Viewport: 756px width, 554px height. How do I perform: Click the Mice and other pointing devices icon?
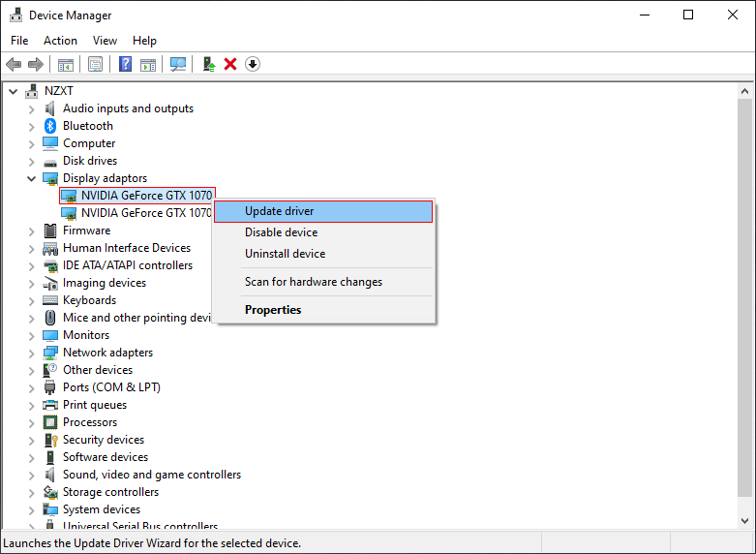point(50,318)
